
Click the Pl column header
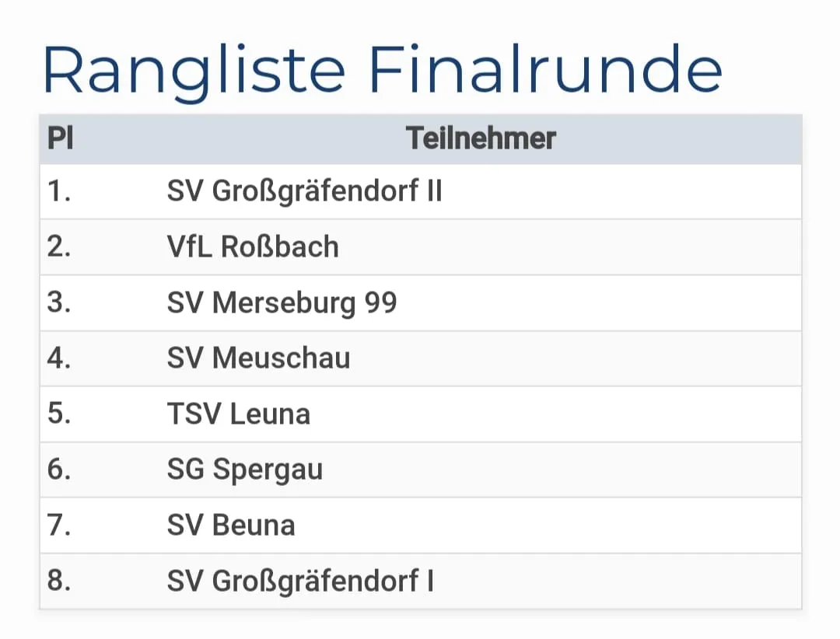[x=61, y=139]
